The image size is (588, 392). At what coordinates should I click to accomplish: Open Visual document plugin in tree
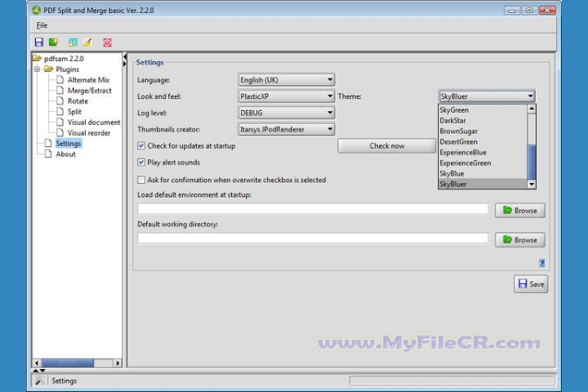click(x=94, y=122)
